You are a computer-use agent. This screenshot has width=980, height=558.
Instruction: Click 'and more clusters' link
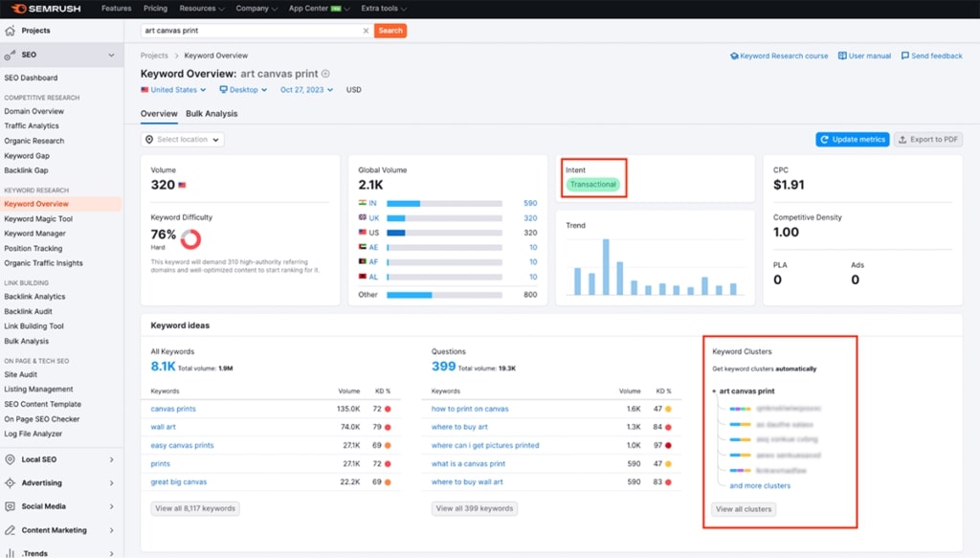[x=760, y=485]
